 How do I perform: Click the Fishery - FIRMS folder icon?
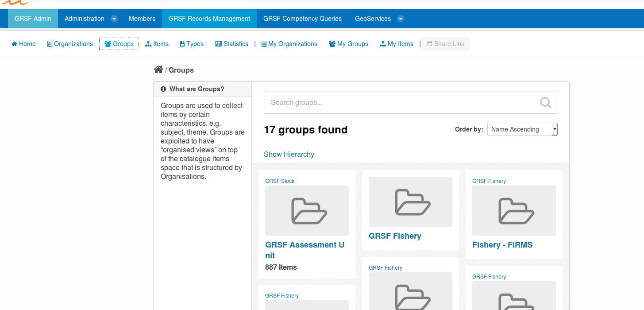tap(514, 210)
